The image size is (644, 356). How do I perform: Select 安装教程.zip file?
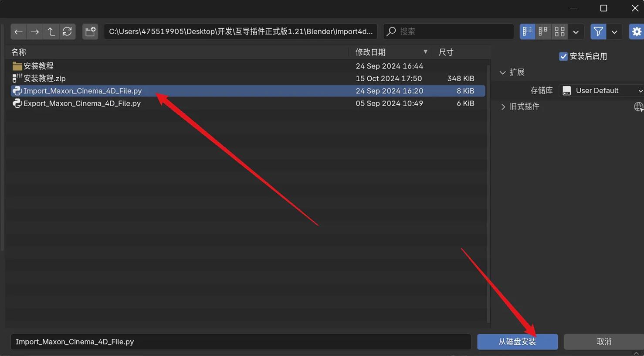click(247, 79)
